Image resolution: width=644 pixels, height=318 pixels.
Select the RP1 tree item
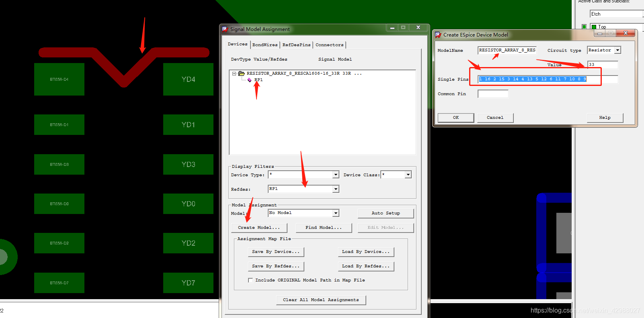(x=258, y=80)
